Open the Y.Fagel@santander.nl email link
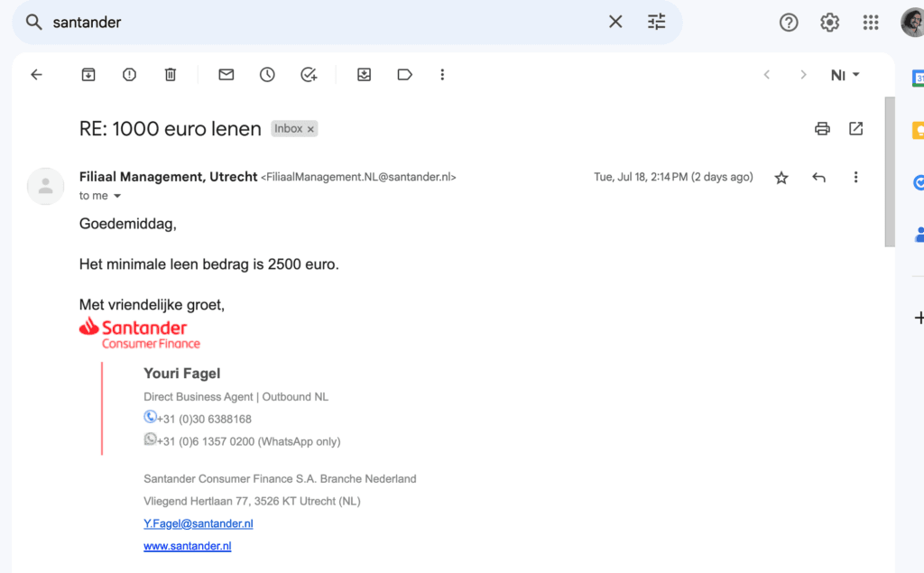924x573 pixels. [x=198, y=523]
